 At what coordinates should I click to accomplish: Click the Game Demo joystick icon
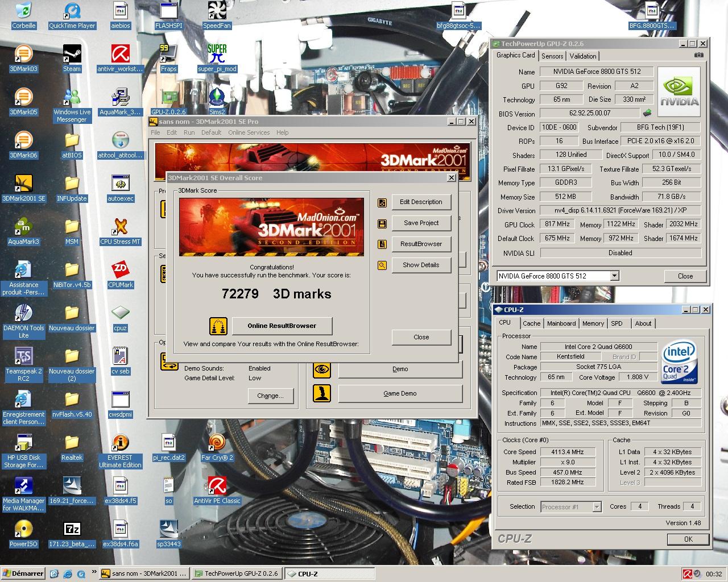pyautogui.click(x=322, y=393)
